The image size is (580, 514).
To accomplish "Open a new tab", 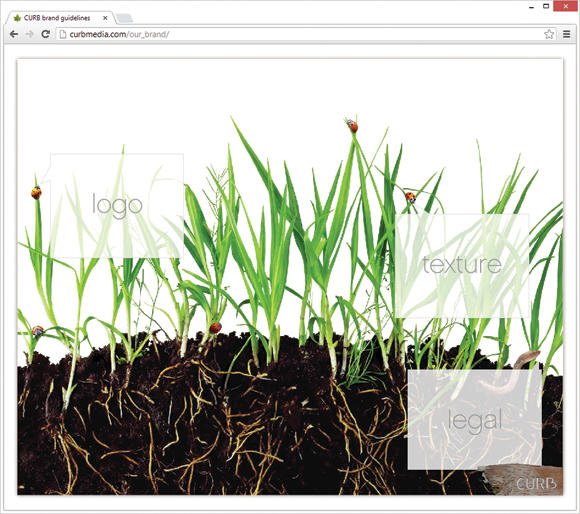I will (124, 18).
